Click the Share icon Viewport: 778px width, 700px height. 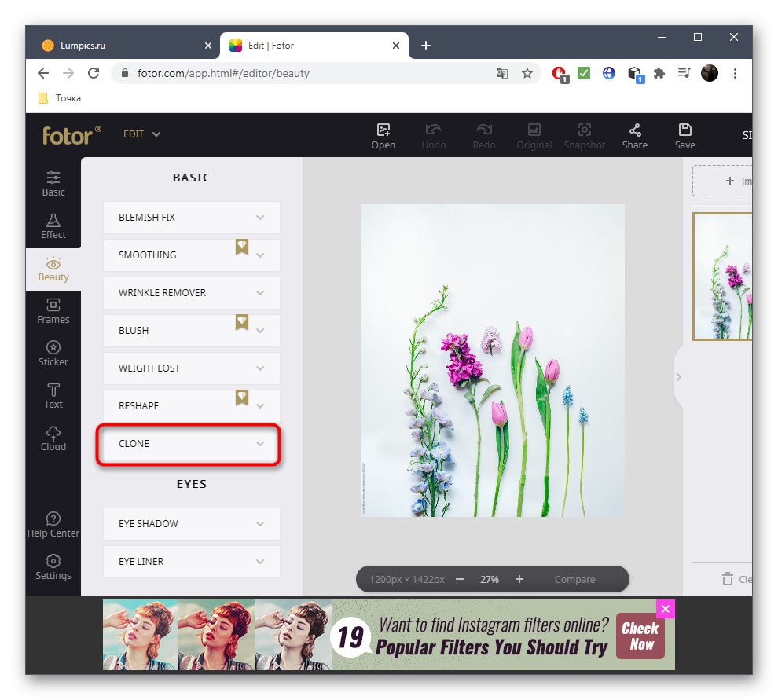click(x=634, y=134)
